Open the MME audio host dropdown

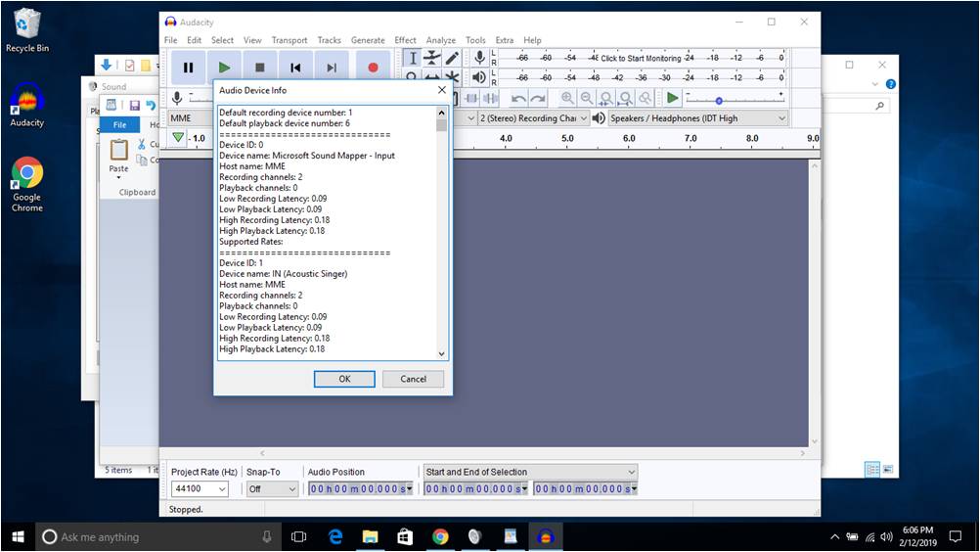(x=191, y=118)
